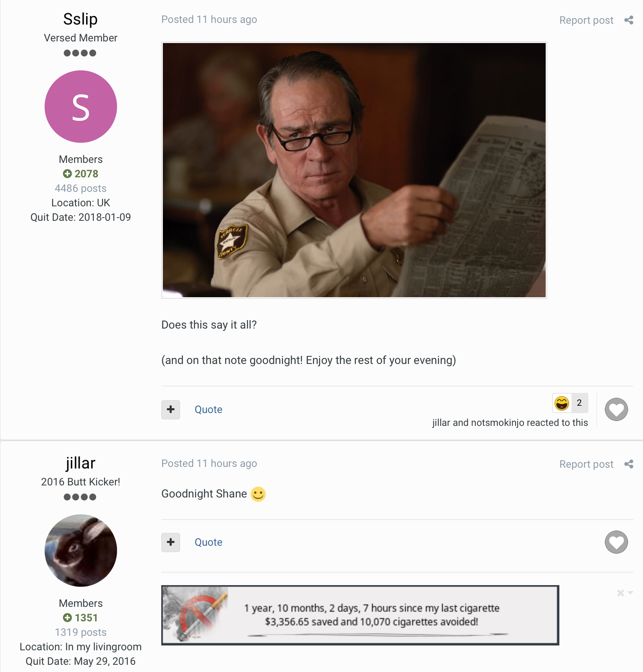Click the share icon on Sslip's post

pyautogui.click(x=629, y=20)
